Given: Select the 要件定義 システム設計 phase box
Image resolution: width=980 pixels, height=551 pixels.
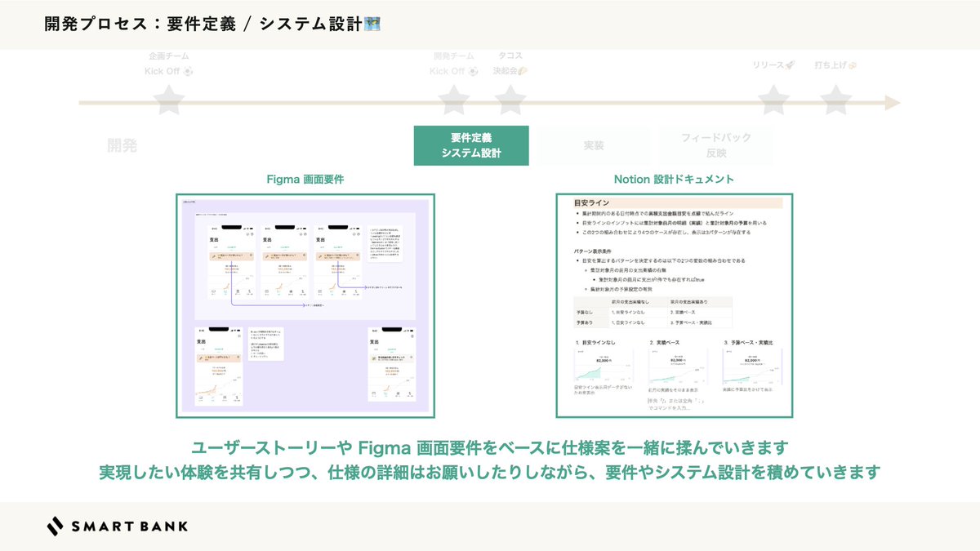Looking at the screenshot, I should click(x=471, y=145).
